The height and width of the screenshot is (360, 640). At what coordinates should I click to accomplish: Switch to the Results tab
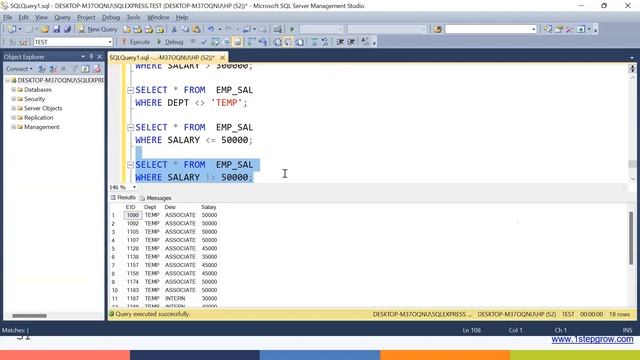tap(123, 198)
